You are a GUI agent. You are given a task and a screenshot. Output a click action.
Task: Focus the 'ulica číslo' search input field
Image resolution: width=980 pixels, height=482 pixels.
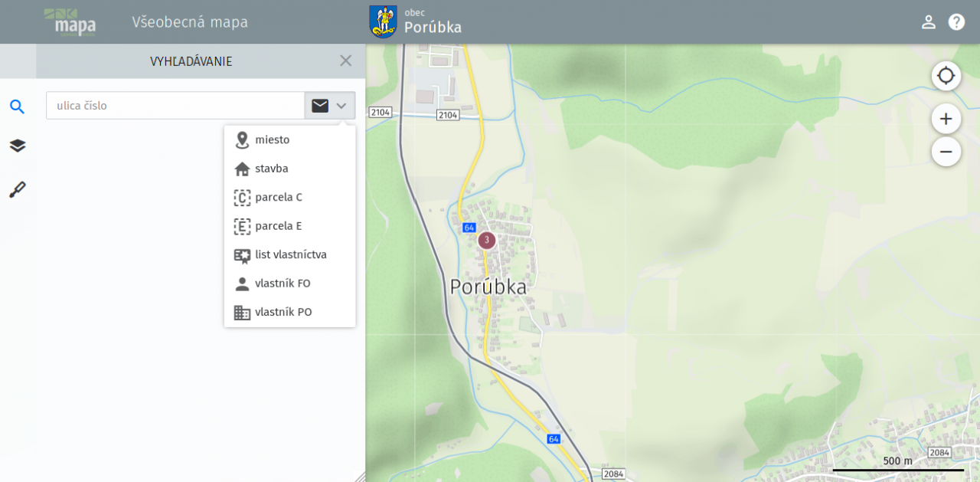tap(175, 106)
